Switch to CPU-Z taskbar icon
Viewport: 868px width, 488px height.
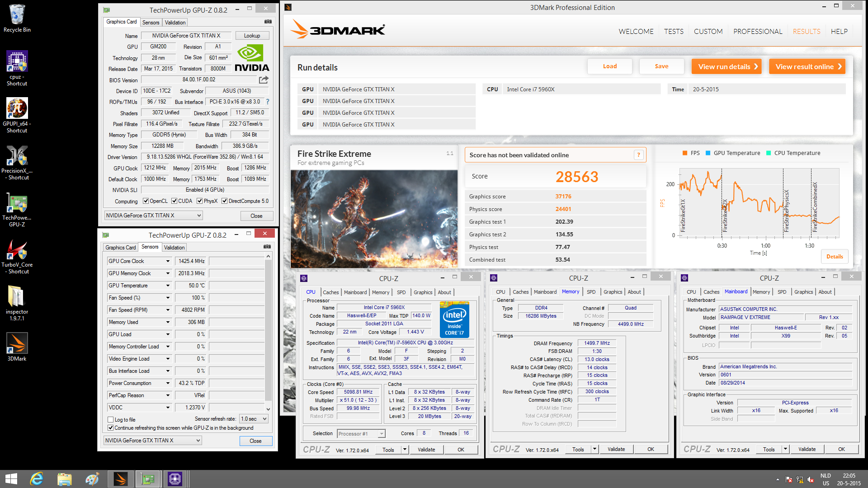click(x=175, y=479)
